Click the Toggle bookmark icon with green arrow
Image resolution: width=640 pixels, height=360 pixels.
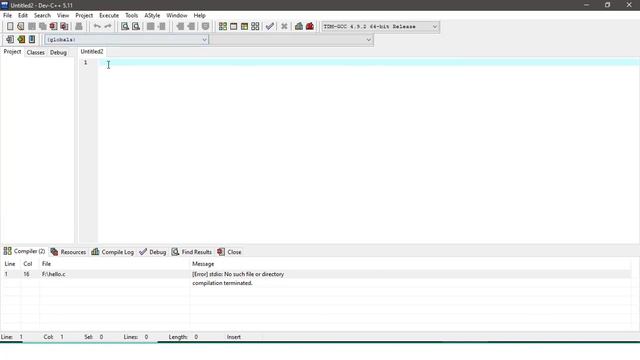coord(21,40)
